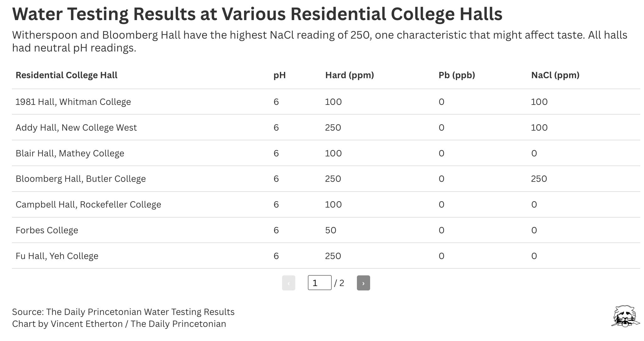Click the Forbes College row name
The height and width of the screenshot is (341, 644).
[x=47, y=230]
